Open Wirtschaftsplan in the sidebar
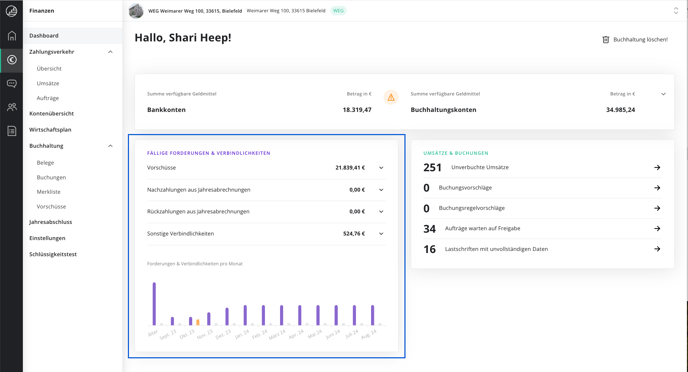688x372 pixels. point(50,130)
